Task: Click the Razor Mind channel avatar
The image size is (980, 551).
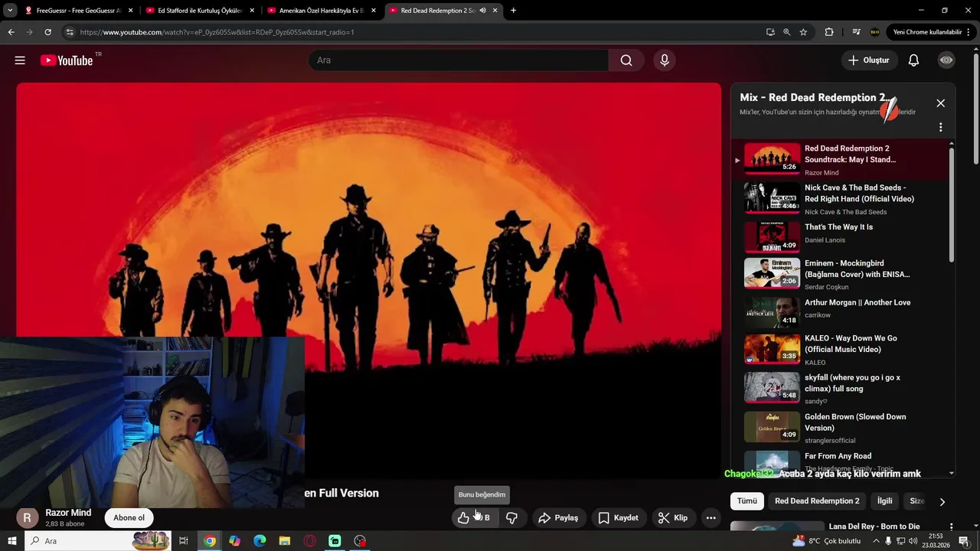Action: click(x=28, y=518)
